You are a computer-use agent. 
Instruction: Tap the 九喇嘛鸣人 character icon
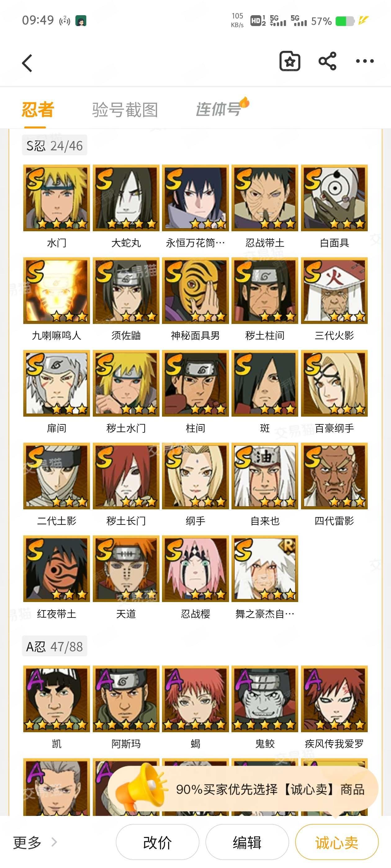click(57, 290)
